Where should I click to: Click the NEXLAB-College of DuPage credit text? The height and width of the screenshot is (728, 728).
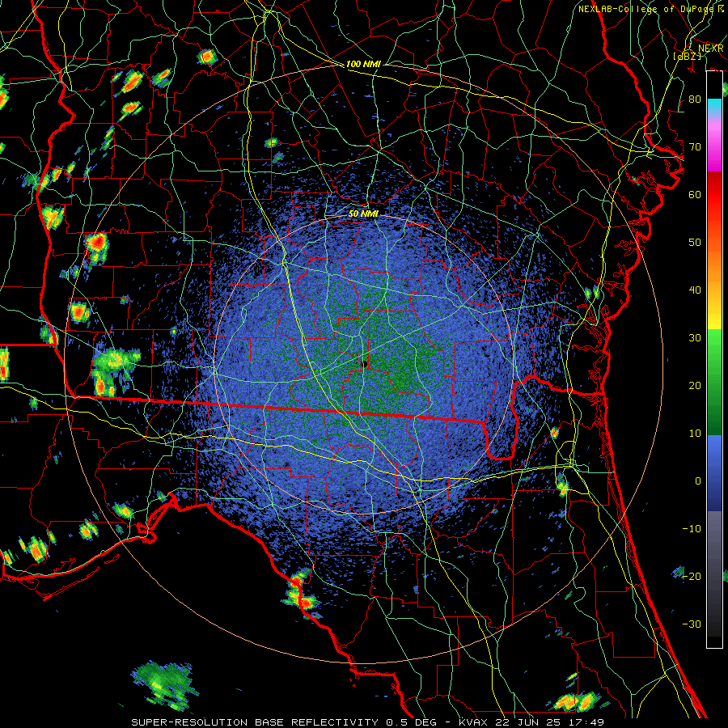[651, 9]
